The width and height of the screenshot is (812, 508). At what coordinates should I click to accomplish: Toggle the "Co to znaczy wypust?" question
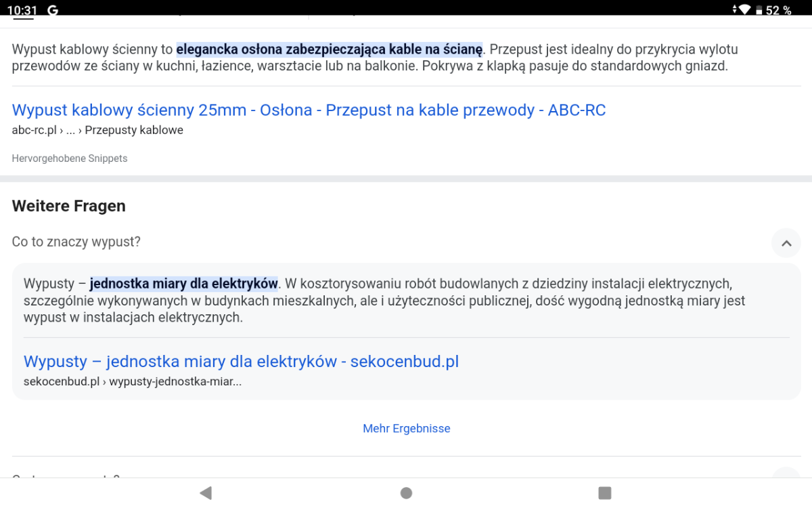tap(76, 242)
